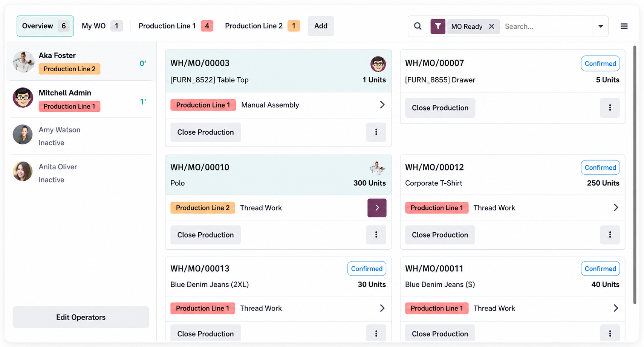Switch to the Production Line 1 tab
644x347 pixels.
(x=176, y=26)
